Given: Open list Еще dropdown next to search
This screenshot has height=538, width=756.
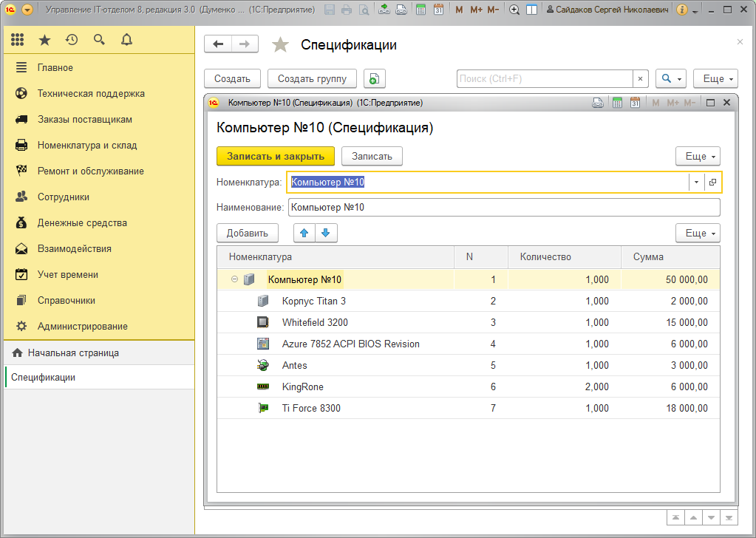Looking at the screenshot, I should coord(715,78).
